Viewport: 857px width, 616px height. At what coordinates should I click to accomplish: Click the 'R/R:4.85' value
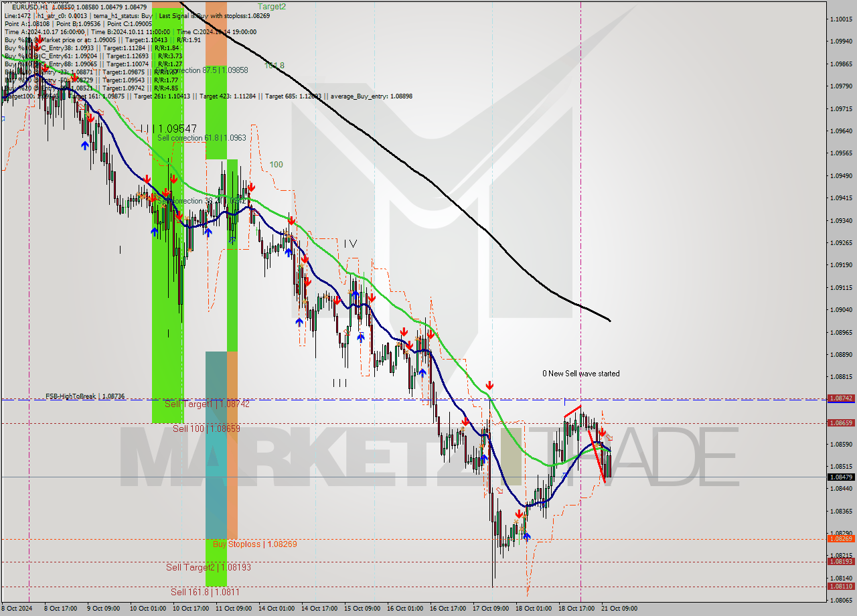coord(166,88)
